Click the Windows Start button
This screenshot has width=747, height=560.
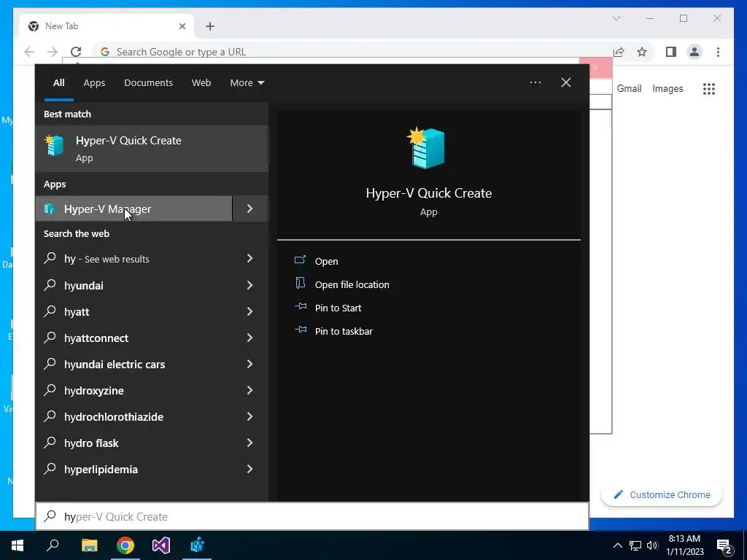18,545
